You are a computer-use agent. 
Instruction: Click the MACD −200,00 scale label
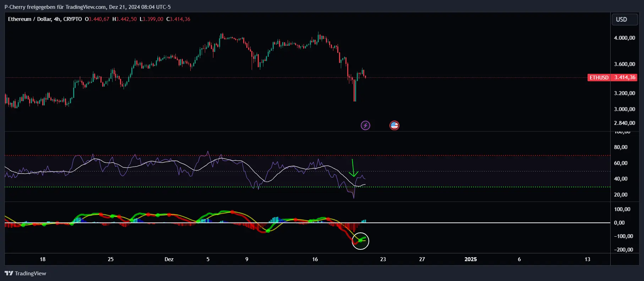pos(623,250)
